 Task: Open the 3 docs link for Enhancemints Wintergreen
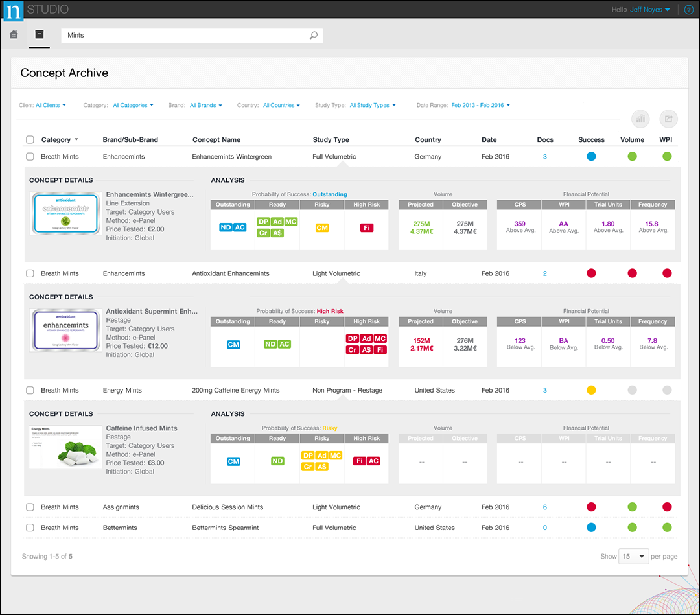544,157
